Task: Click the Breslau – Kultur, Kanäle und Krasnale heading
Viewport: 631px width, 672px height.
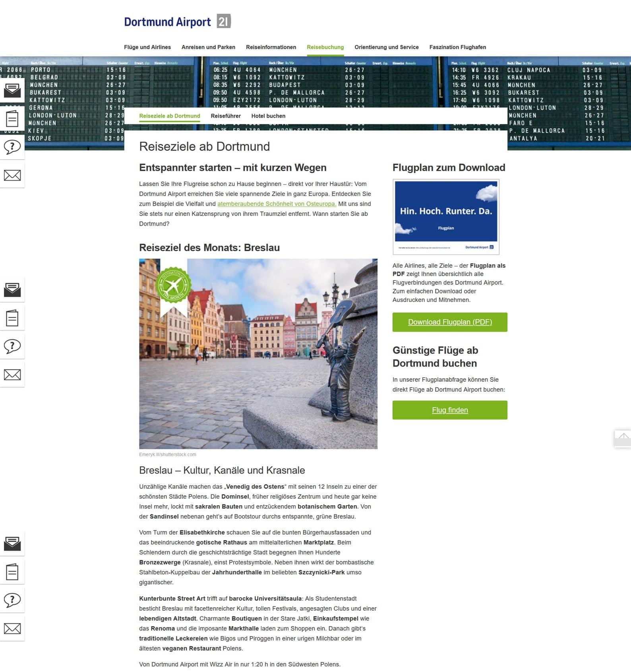Action: tap(222, 470)
